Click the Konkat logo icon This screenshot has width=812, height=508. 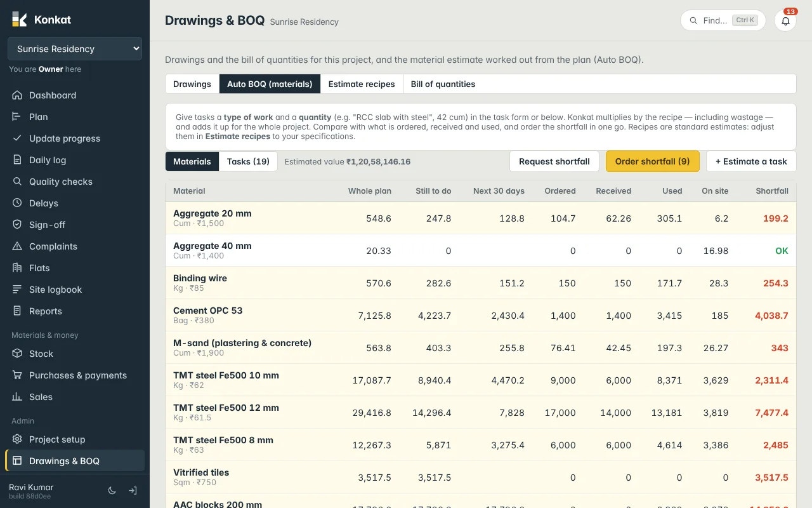coord(19,20)
